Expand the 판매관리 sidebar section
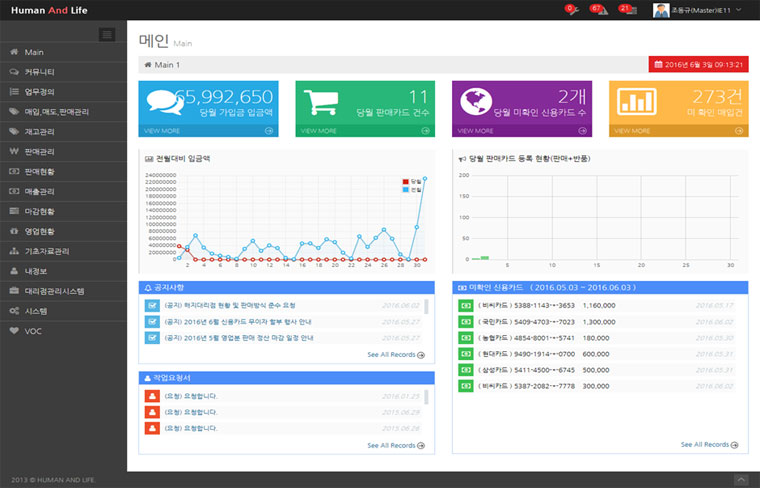 click(40, 151)
